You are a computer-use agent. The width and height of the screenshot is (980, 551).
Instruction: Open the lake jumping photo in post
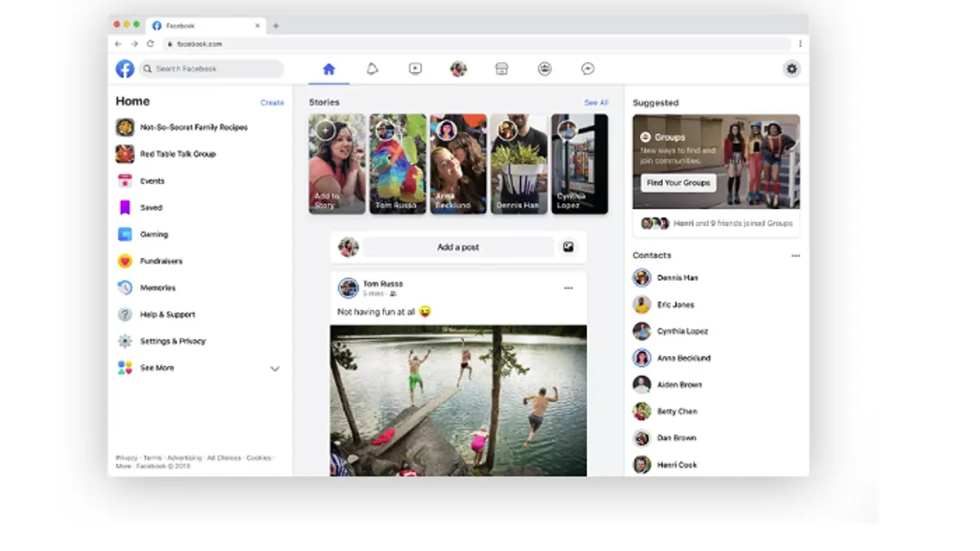point(458,401)
